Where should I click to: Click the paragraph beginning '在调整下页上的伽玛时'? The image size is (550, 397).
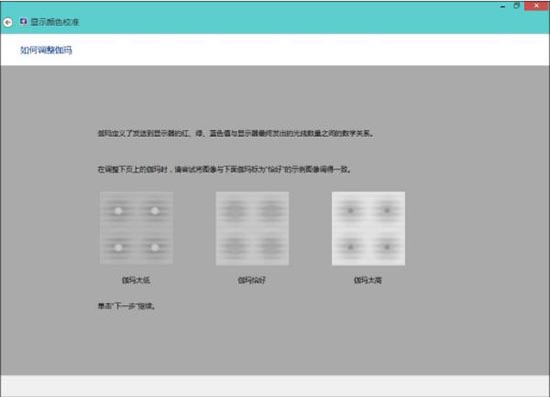click(x=224, y=169)
